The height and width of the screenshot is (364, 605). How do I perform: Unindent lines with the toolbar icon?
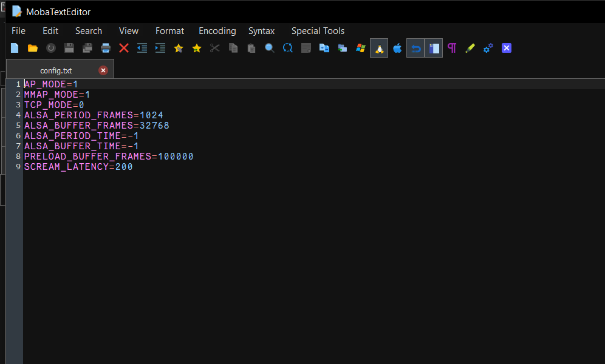point(142,48)
